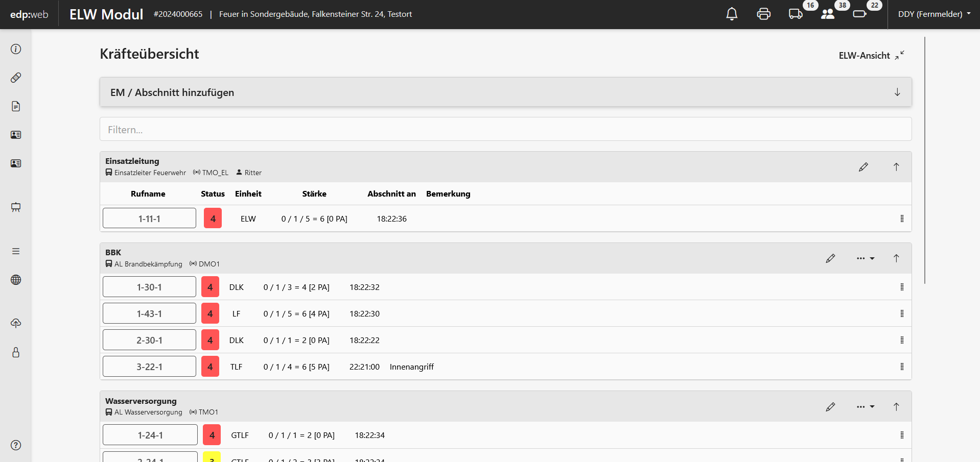Click the Stärke column header
Screen dimensions: 980x462
[x=314, y=193]
